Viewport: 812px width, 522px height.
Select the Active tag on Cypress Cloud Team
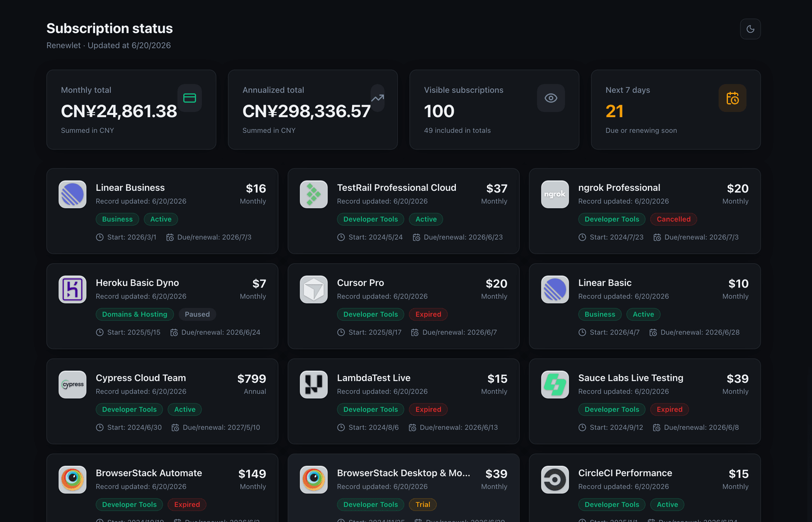click(x=185, y=409)
